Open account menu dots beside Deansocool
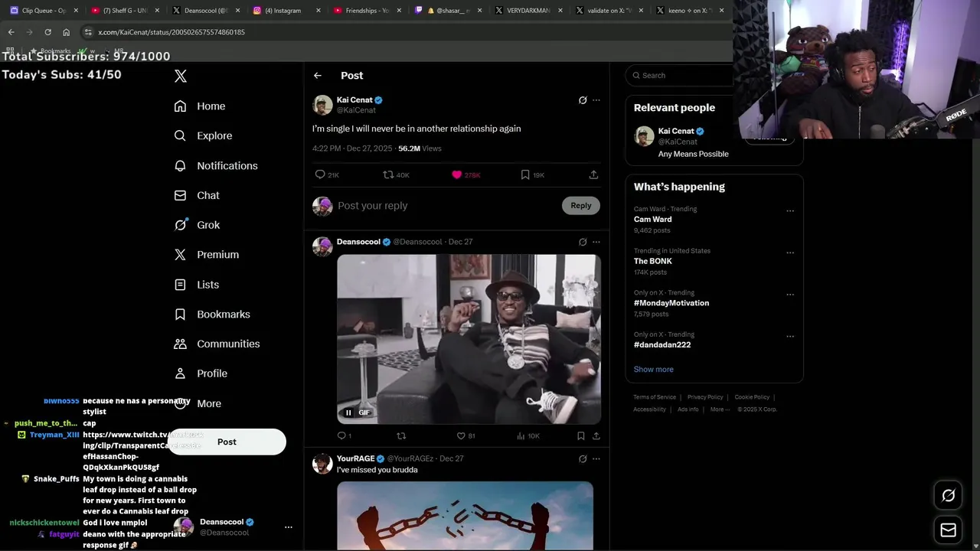 289,527
